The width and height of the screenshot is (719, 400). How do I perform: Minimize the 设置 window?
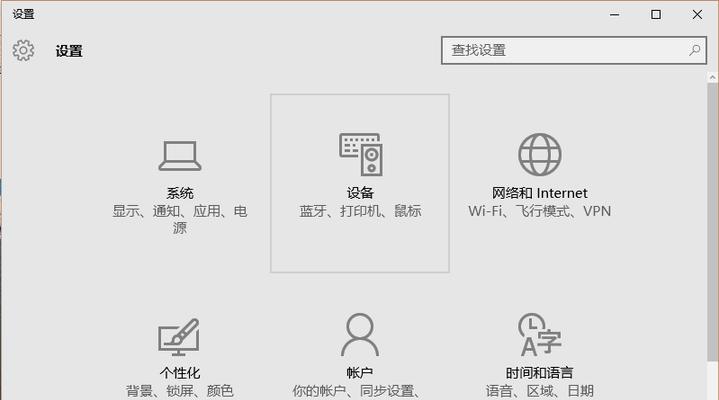(614, 15)
